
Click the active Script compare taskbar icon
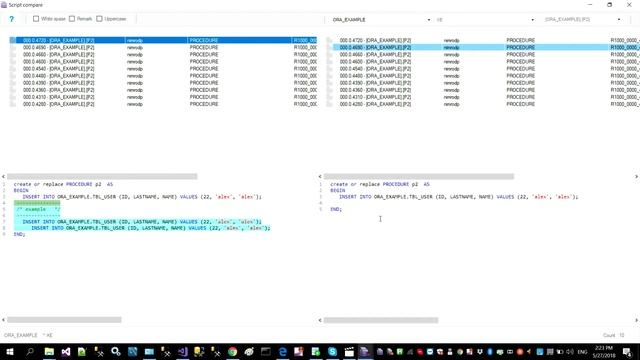(x=365, y=351)
